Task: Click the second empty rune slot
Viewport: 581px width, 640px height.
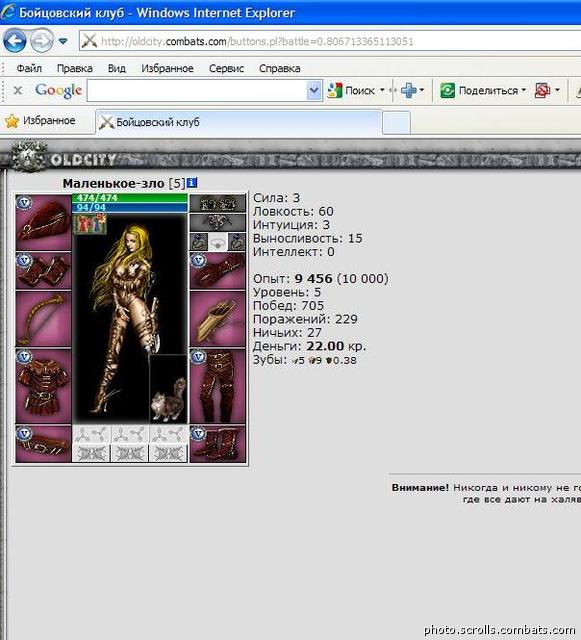Action: [x=130, y=434]
